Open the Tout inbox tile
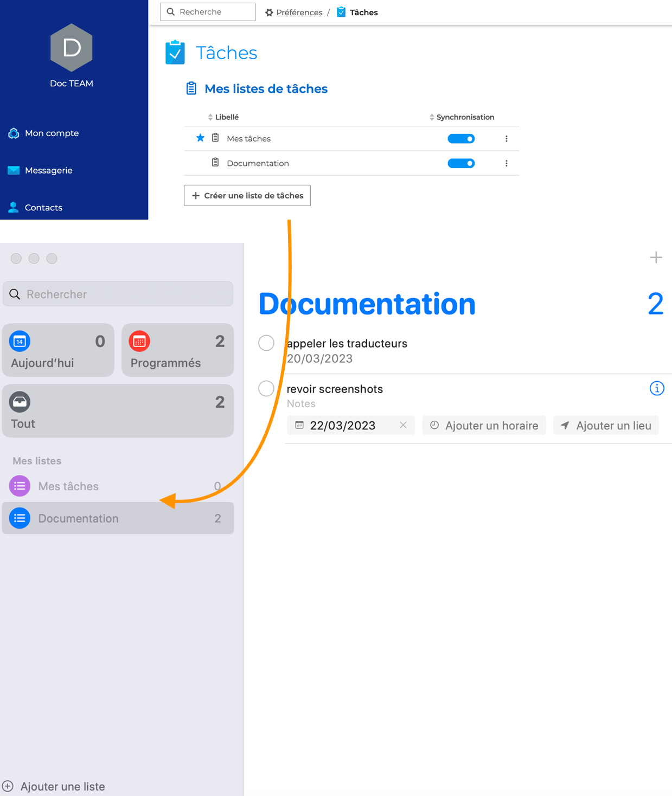The width and height of the screenshot is (672, 796). pos(118,411)
